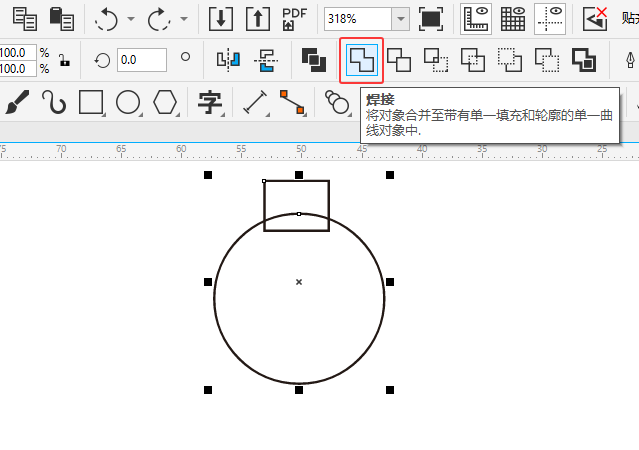Select the Blend tool with overlapping circles

[x=337, y=102]
